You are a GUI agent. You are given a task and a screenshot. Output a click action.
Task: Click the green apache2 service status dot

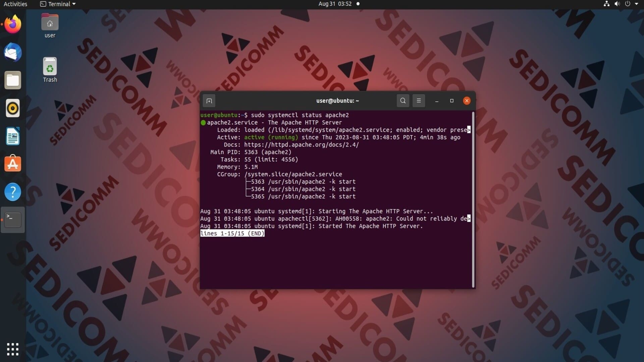[203, 123]
